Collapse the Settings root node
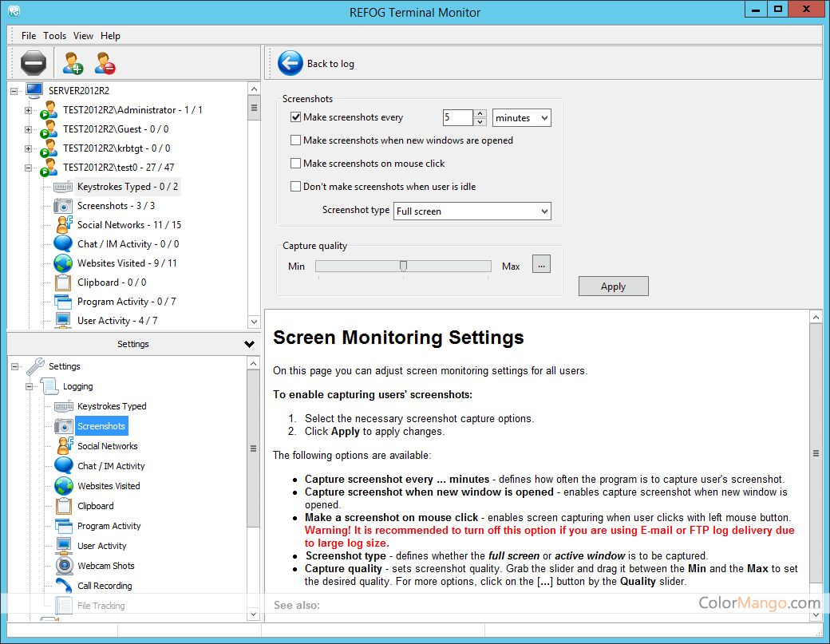Image resolution: width=830 pixels, height=644 pixels. pos(15,366)
